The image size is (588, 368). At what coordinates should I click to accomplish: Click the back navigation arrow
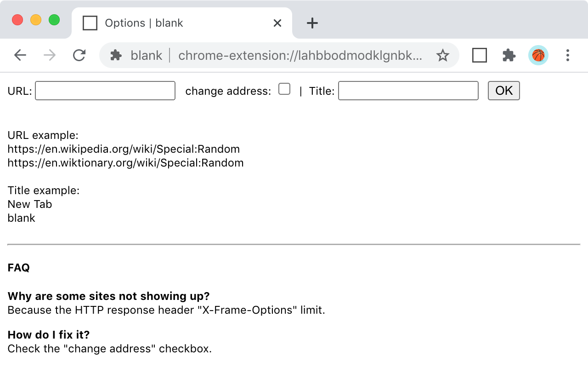click(x=20, y=55)
